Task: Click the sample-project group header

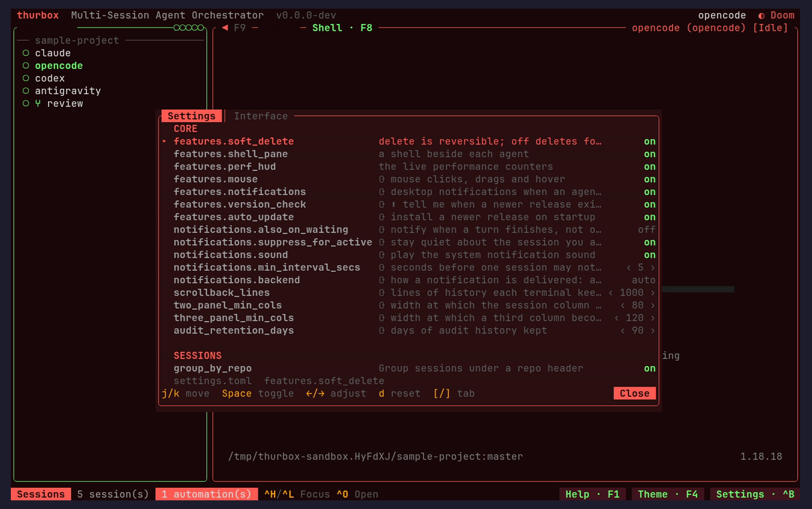Action: [x=77, y=41]
